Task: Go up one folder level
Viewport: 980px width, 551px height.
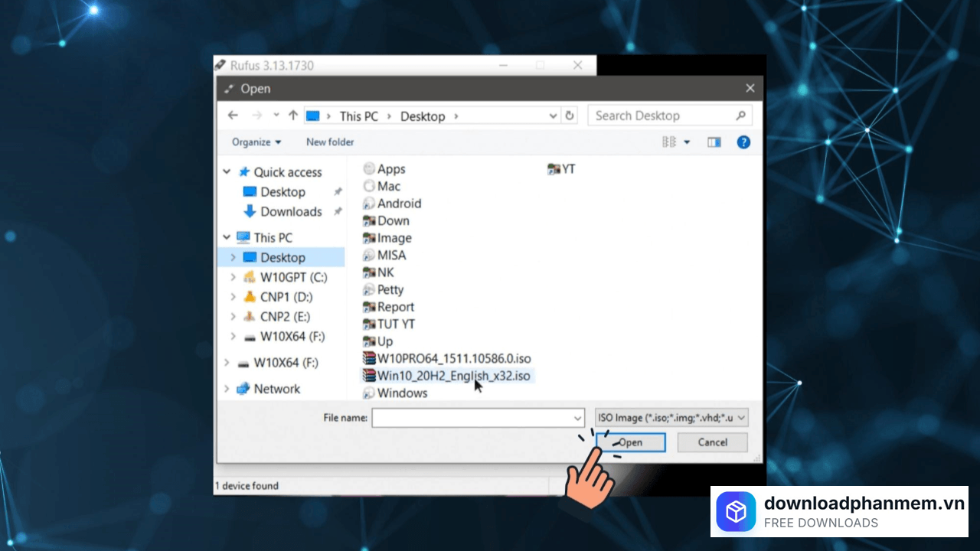Action: [293, 116]
